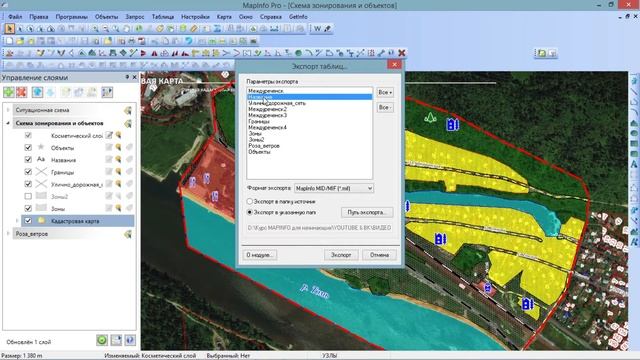
Task: Pick the Zoom In magnifier tool
Action: tap(95, 29)
